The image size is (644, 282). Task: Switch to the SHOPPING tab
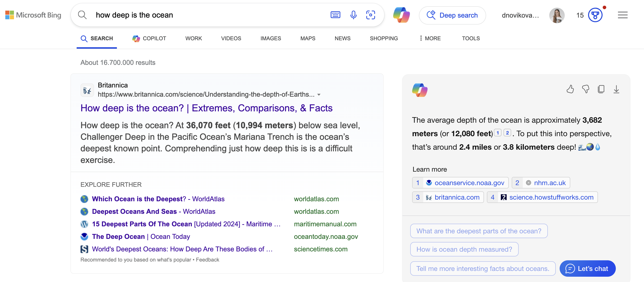384,39
